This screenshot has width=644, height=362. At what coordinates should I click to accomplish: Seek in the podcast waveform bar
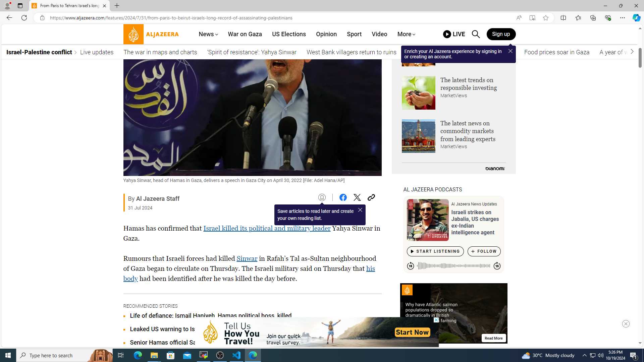pos(453,266)
